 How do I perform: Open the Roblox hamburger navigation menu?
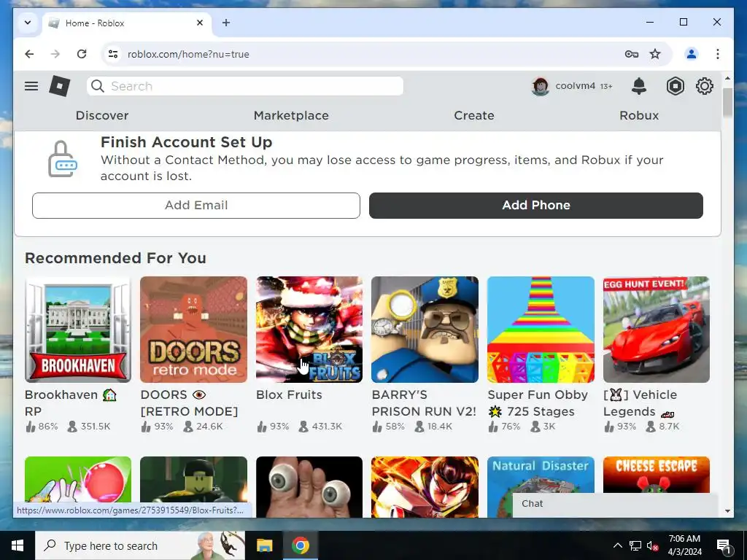pos(31,86)
